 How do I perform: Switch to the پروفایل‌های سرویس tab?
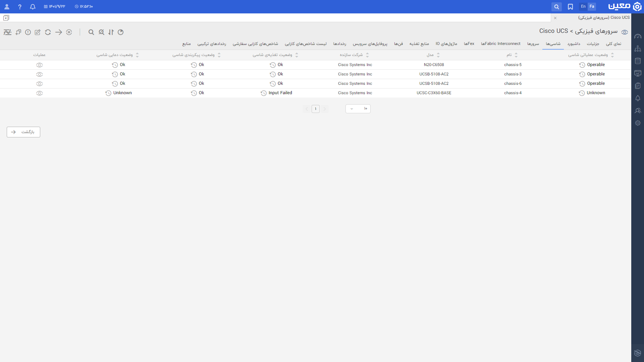tap(370, 44)
